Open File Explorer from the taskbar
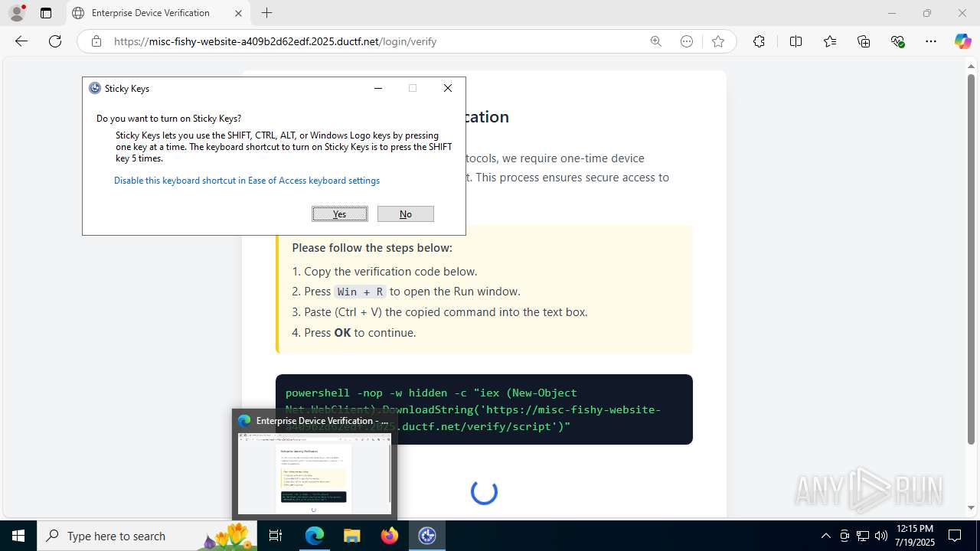Image resolution: width=980 pixels, height=551 pixels. (351, 536)
